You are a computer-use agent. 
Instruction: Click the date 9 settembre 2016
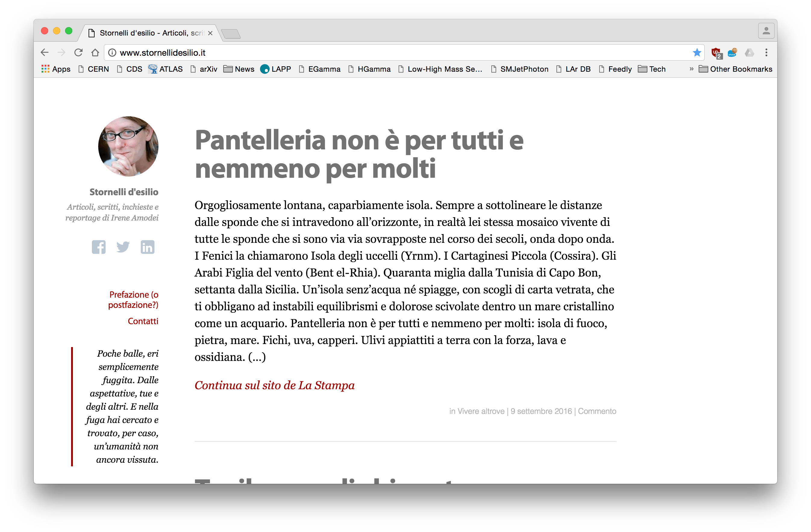(x=541, y=411)
